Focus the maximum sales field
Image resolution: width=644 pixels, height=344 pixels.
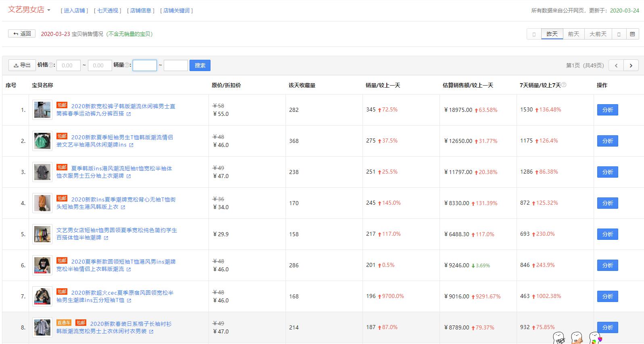[x=176, y=65]
